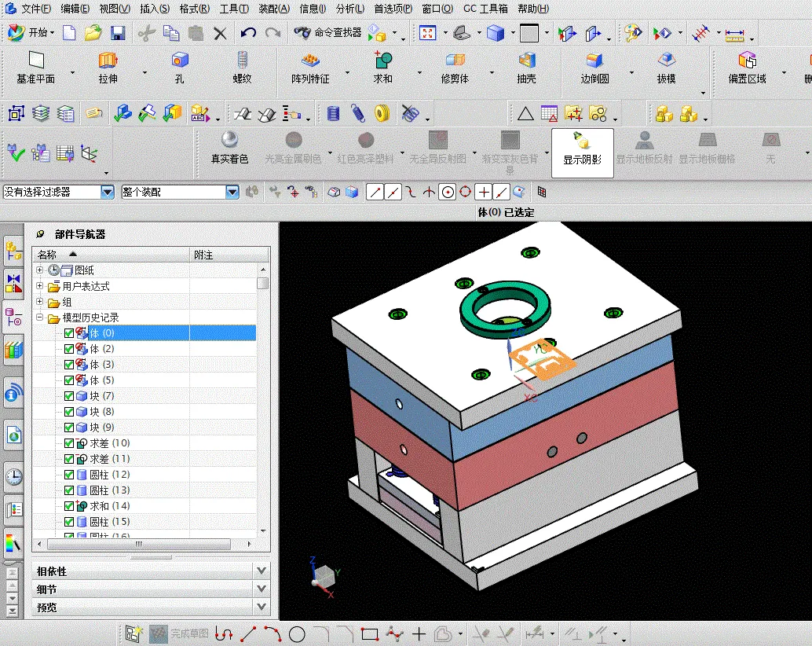
Task: Click the Fit view icon
Action: point(428,33)
